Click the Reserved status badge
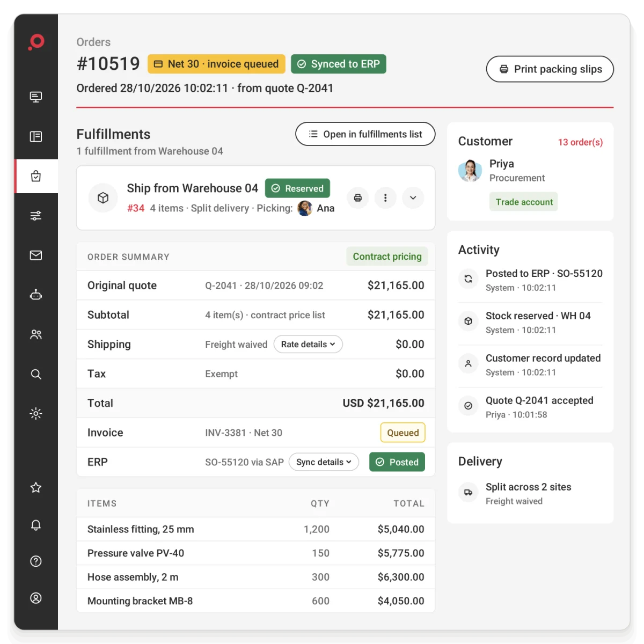Viewport: 644px width, 644px height. 297,188
